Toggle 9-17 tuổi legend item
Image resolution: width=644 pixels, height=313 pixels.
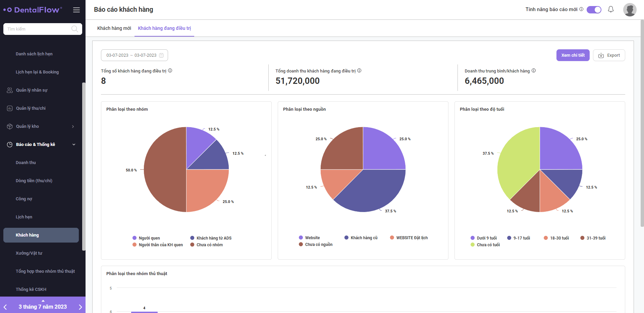pyautogui.click(x=519, y=238)
